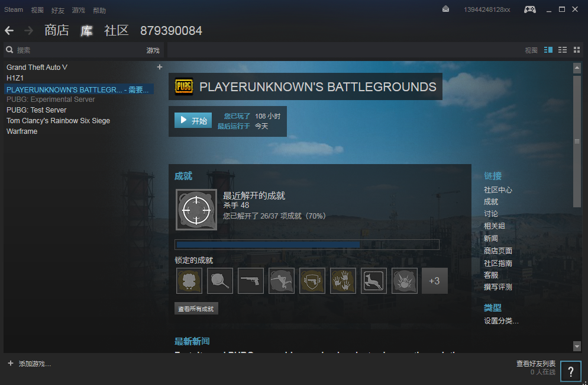This screenshot has height=385, width=588.
Task: Select H1Z1 in library list
Action: (15, 78)
